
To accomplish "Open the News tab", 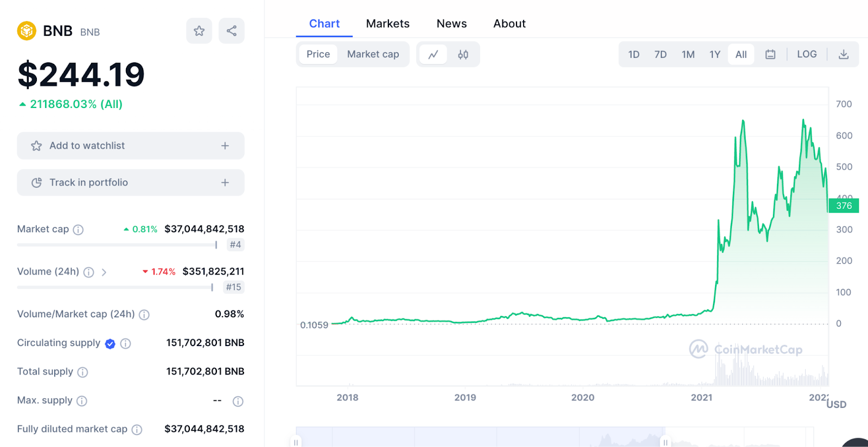I will point(451,24).
